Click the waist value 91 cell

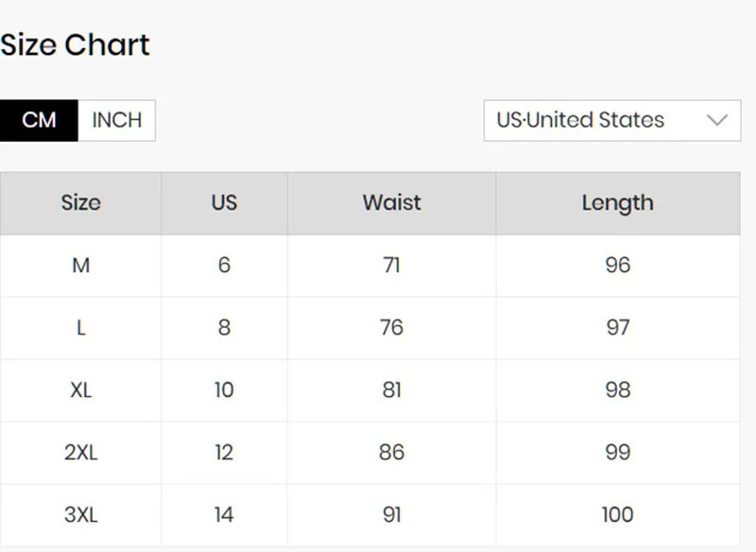pos(391,514)
